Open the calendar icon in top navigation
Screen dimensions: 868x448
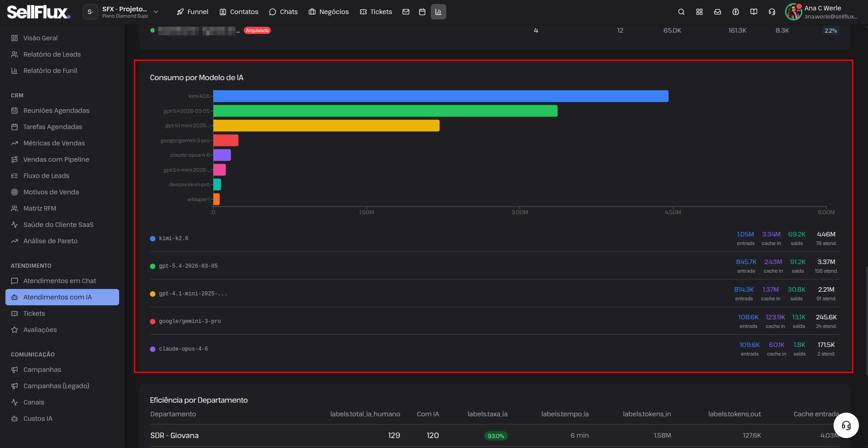click(422, 12)
